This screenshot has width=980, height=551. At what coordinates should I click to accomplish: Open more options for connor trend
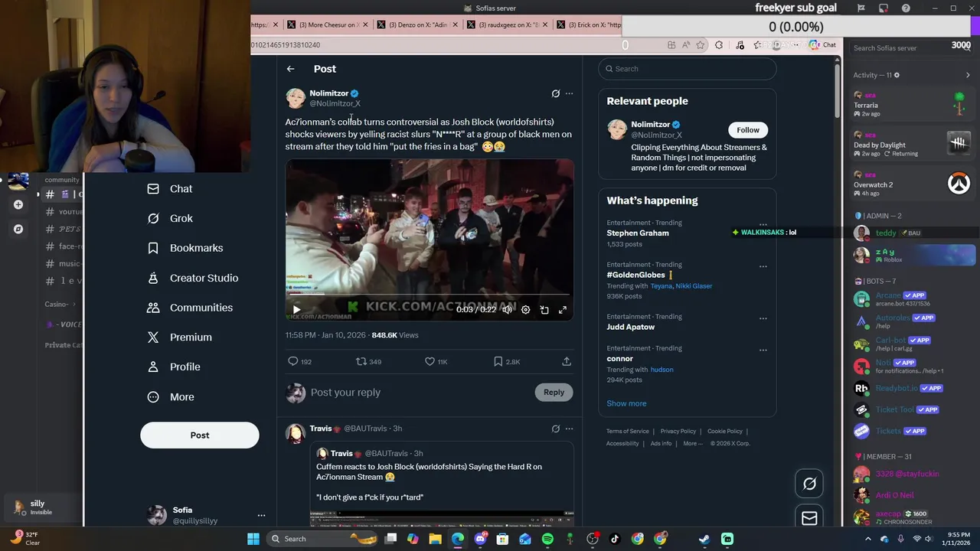tap(763, 350)
